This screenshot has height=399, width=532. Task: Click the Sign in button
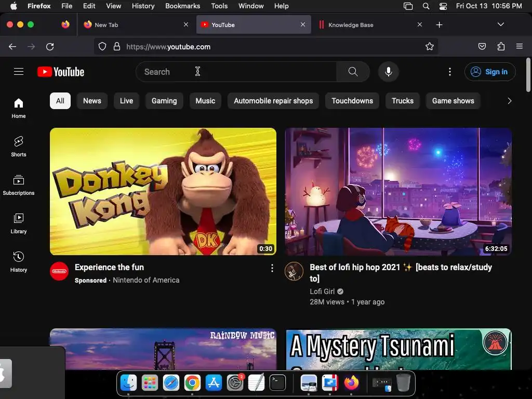[490, 72]
